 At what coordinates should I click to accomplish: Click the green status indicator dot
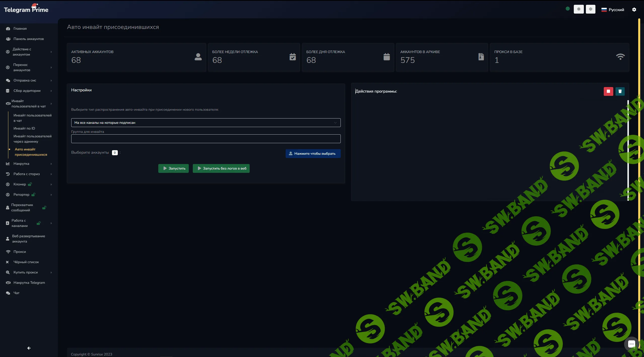coord(567,9)
